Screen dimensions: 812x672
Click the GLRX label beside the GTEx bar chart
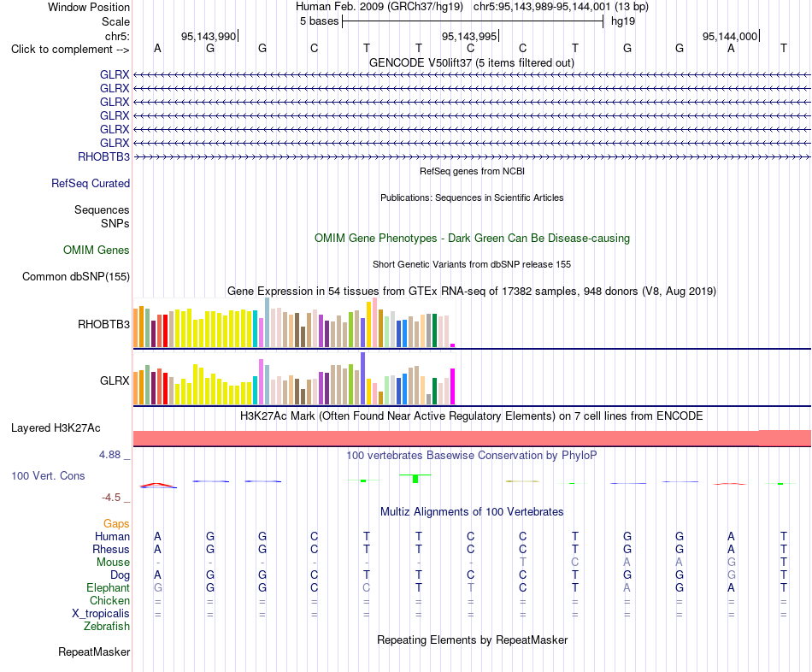(115, 380)
